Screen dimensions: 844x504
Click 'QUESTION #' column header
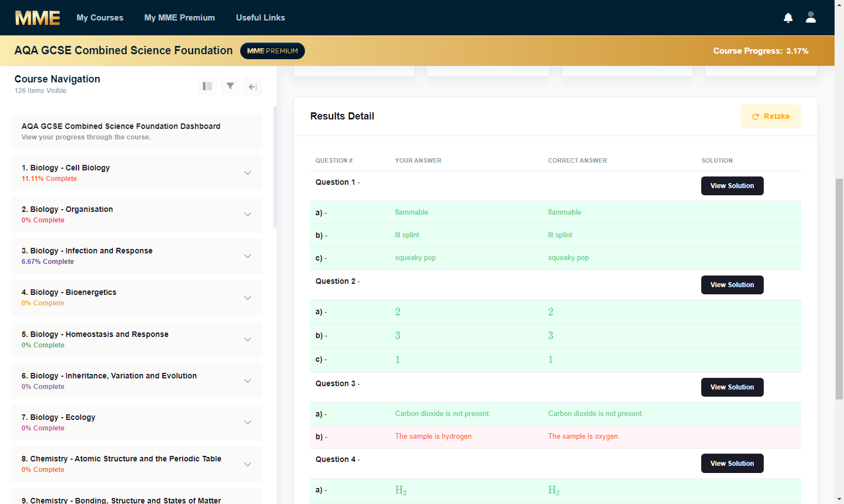tap(334, 160)
